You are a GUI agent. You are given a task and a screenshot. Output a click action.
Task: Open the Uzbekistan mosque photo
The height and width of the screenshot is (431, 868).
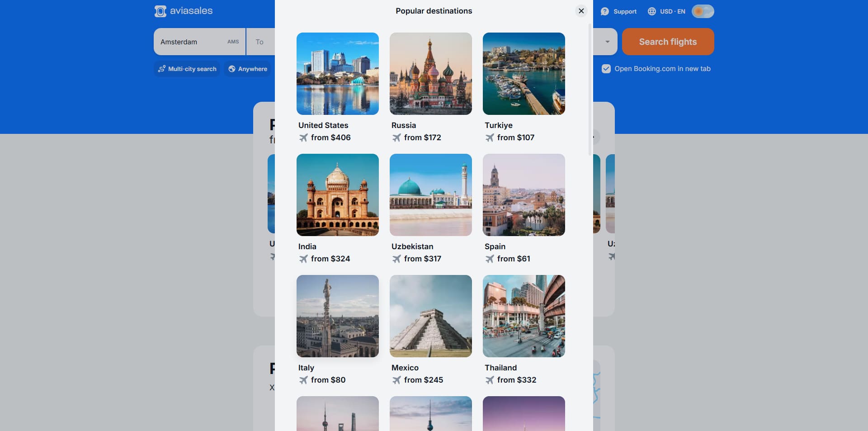[431, 195]
